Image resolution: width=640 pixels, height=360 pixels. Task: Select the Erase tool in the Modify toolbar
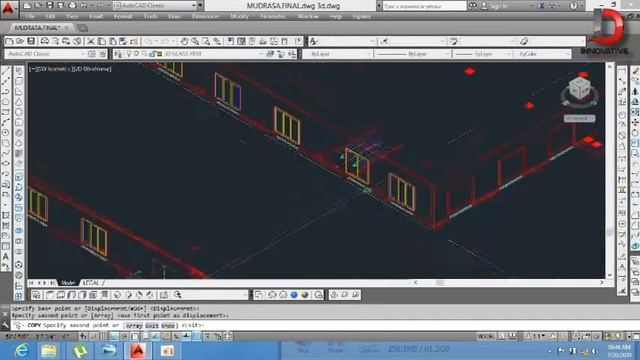[636, 71]
